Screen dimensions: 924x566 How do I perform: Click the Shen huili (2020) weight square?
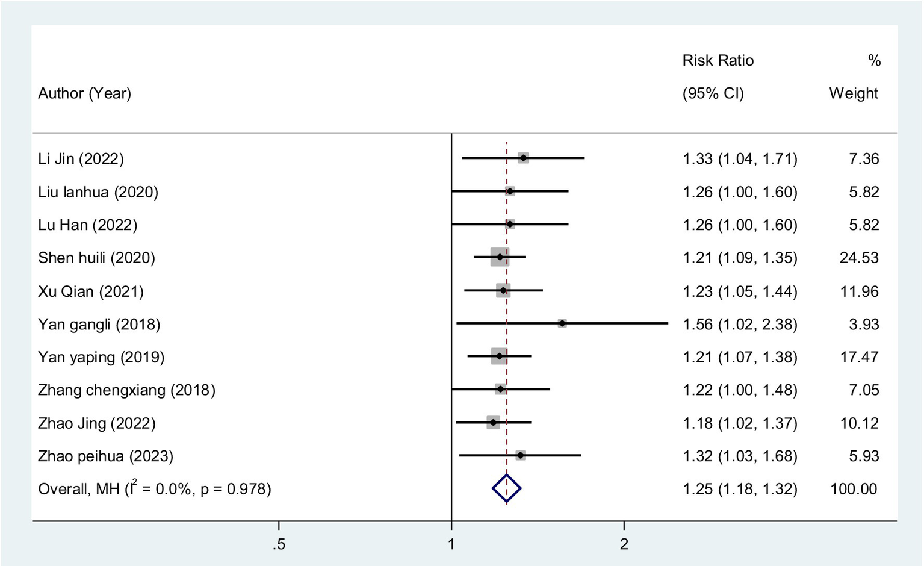point(500,257)
